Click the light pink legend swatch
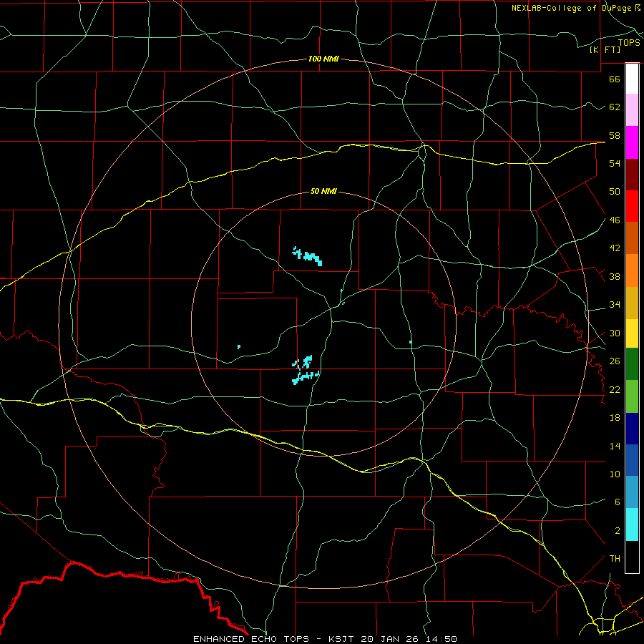This screenshot has width=644, height=644. [x=632, y=110]
